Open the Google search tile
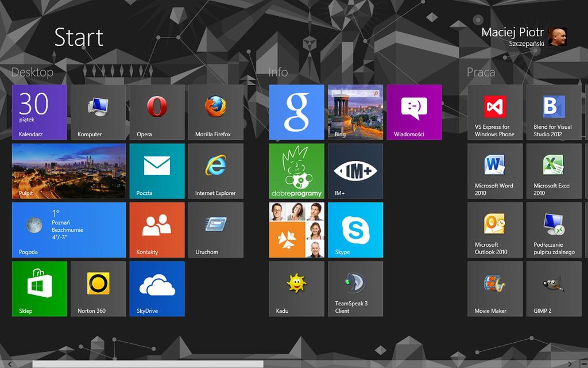This screenshot has width=588, height=368. coord(297,112)
